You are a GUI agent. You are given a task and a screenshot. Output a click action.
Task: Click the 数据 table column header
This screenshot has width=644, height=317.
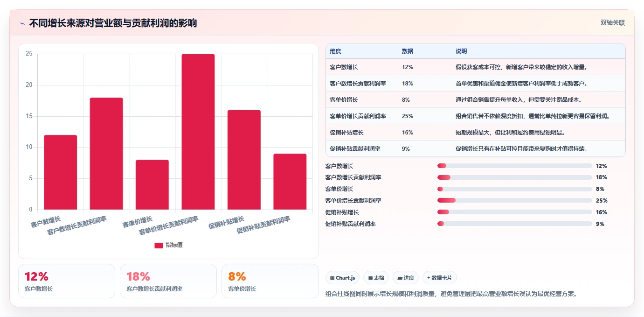click(x=407, y=51)
